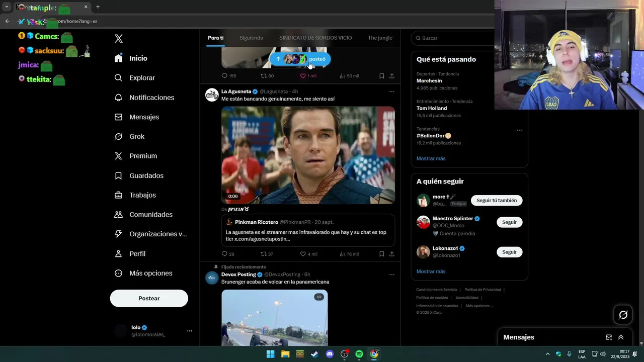Click the Perfil person icon
This screenshot has height=362, width=644.
(x=118, y=253)
